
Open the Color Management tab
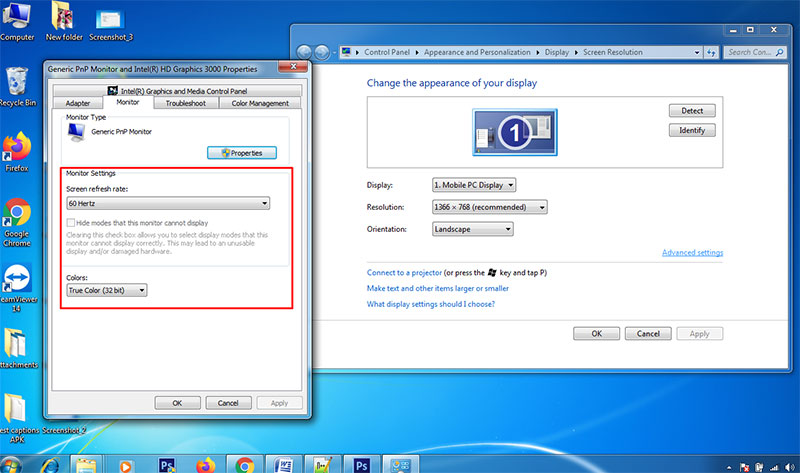259,103
